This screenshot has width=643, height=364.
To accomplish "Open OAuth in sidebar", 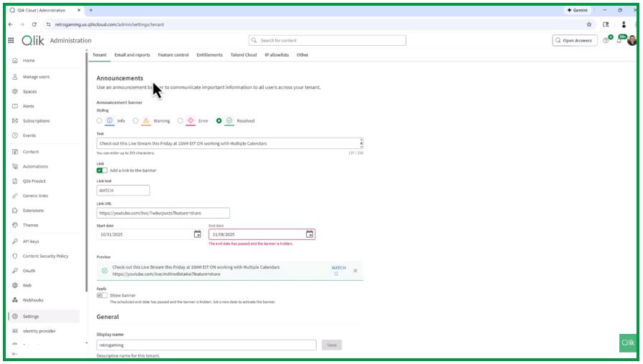I will coord(29,271).
